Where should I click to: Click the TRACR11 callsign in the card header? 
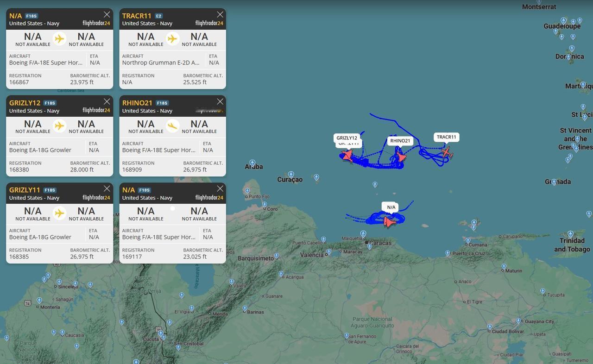(137, 16)
